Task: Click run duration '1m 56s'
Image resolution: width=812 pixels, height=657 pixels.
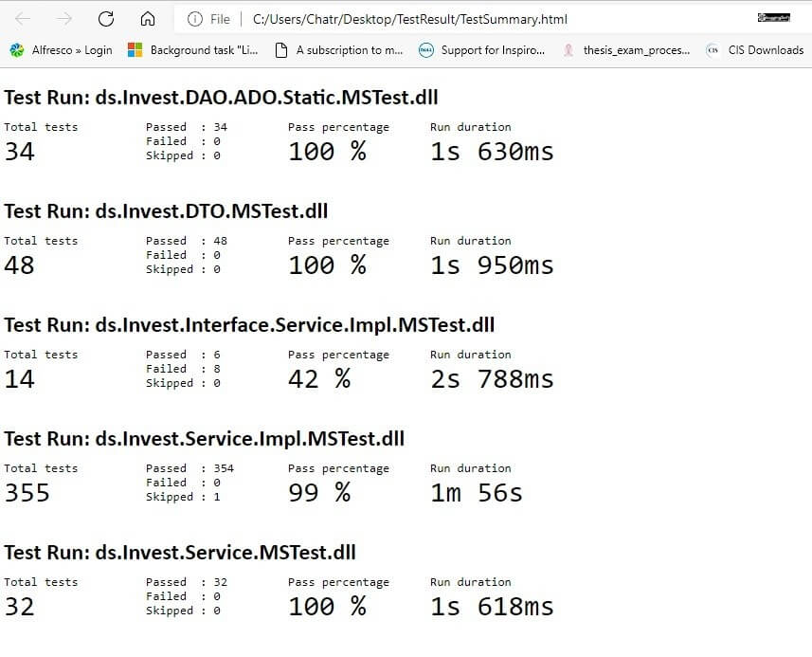Action: click(x=477, y=493)
